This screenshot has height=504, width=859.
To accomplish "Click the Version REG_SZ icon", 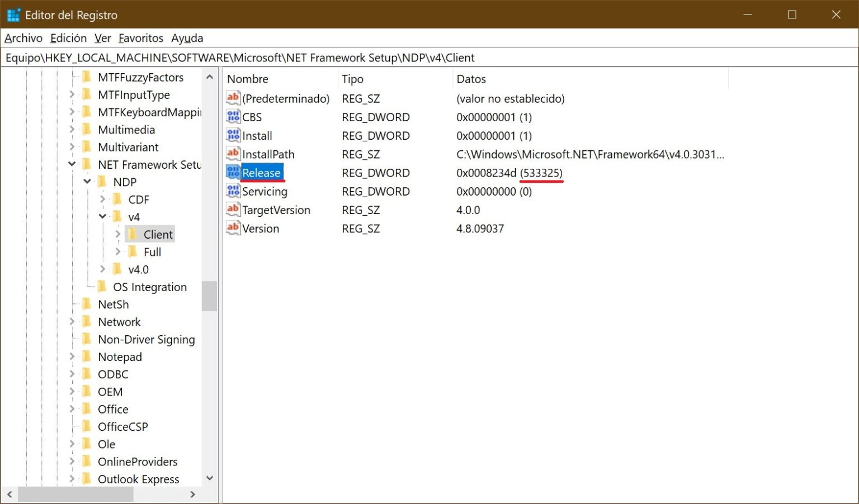I will [233, 228].
